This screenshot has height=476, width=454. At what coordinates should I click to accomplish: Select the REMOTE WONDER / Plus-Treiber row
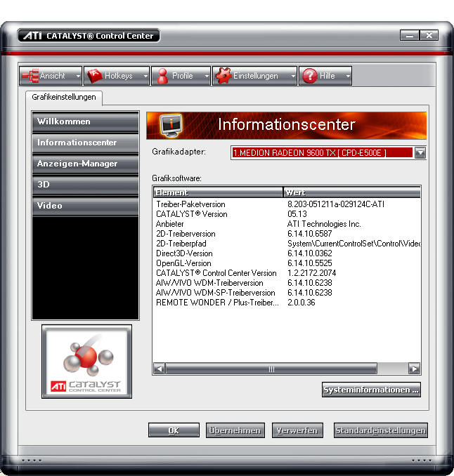point(287,303)
